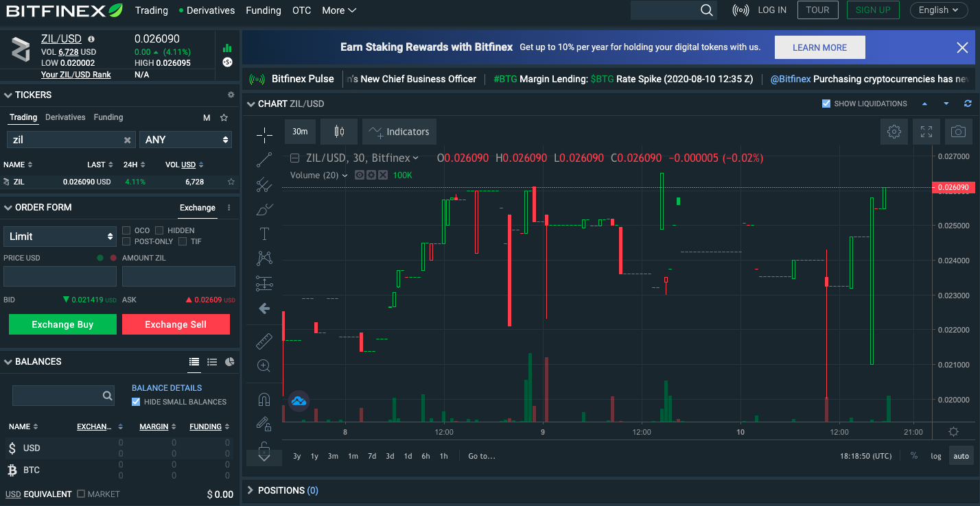
Task: Click the back arrow in chart toolbar
Action: pyautogui.click(x=264, y=309)
